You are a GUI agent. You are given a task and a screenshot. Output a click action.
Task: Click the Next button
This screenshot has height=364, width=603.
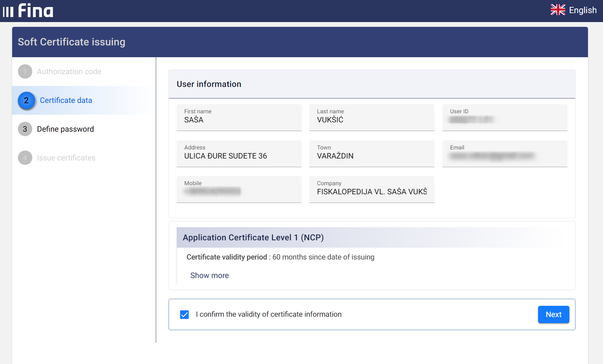pos(553,314)
